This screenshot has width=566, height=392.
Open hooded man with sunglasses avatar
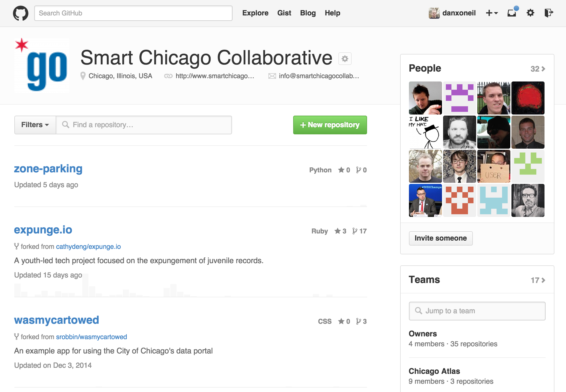tap(494, 132)
